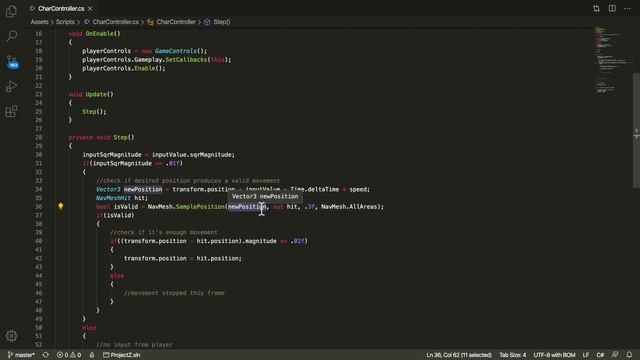Image resolution: width=640 pixels, height=360 pixels.
Task: Open the Scripts breadcrumb
Action: coord(65,22)
